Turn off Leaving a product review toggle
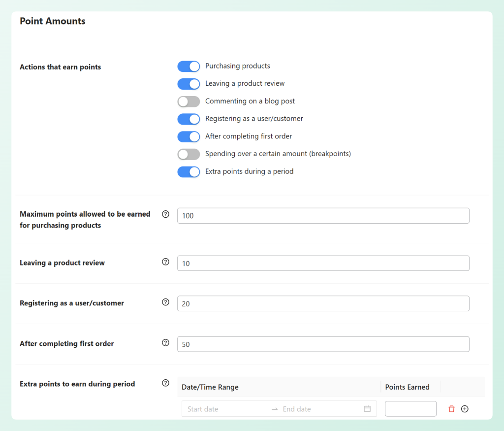504x431 pixels. [189, 84]
